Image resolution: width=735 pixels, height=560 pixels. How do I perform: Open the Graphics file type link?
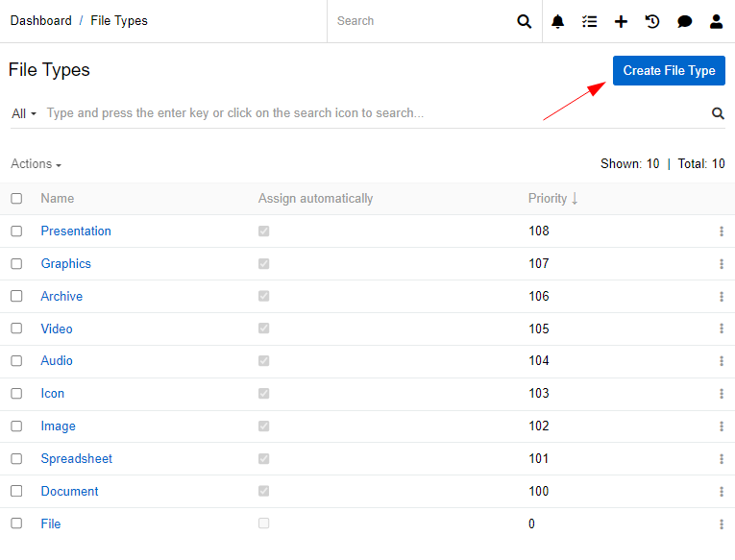click(x=65, y=264)
